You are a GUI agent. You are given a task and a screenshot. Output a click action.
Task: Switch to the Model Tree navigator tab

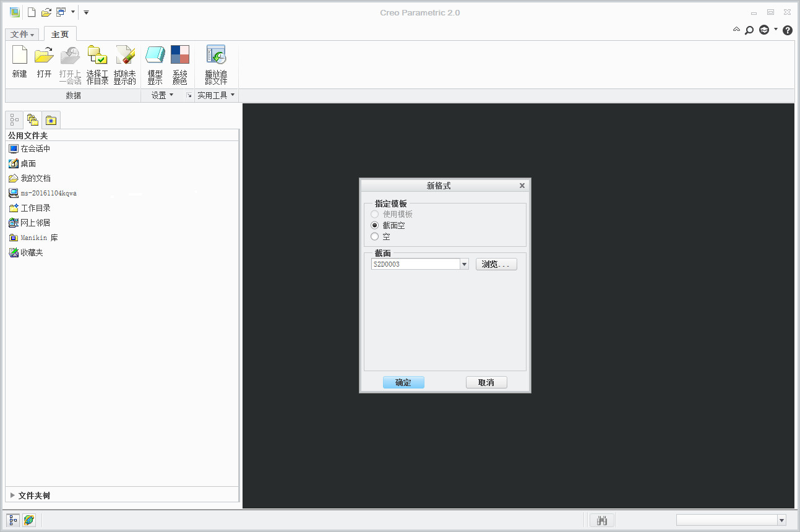(x=14, y=120)
